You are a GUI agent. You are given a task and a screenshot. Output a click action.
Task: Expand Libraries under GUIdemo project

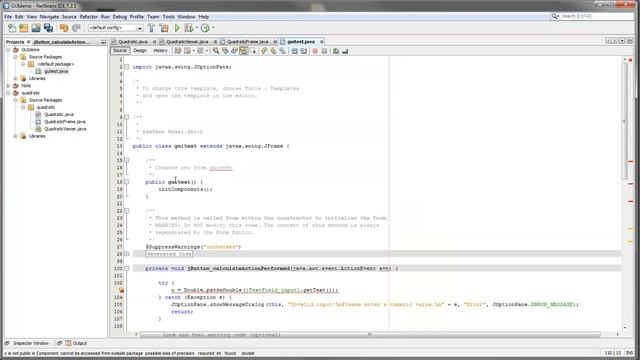click(x=16, y=78)
